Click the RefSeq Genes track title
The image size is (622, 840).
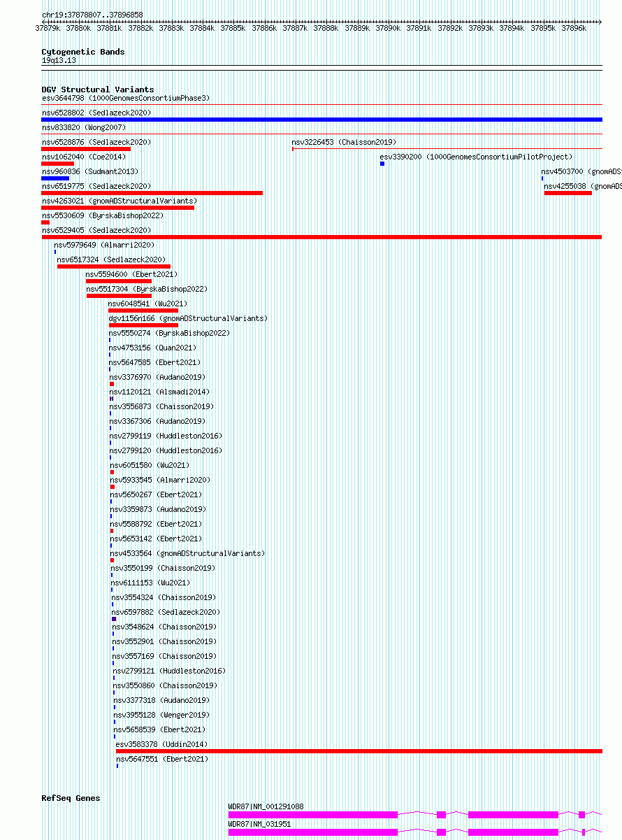(71, 798)
